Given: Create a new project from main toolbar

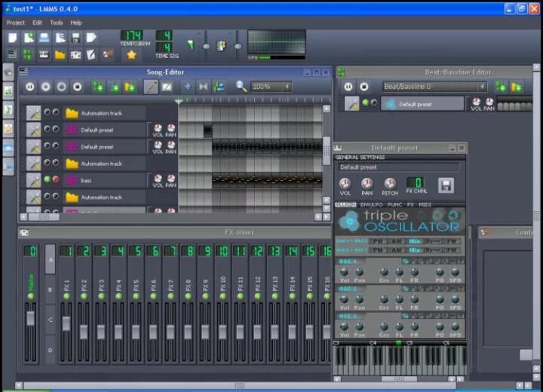Looking at the screenshot, I should click(x=13, y=38).
